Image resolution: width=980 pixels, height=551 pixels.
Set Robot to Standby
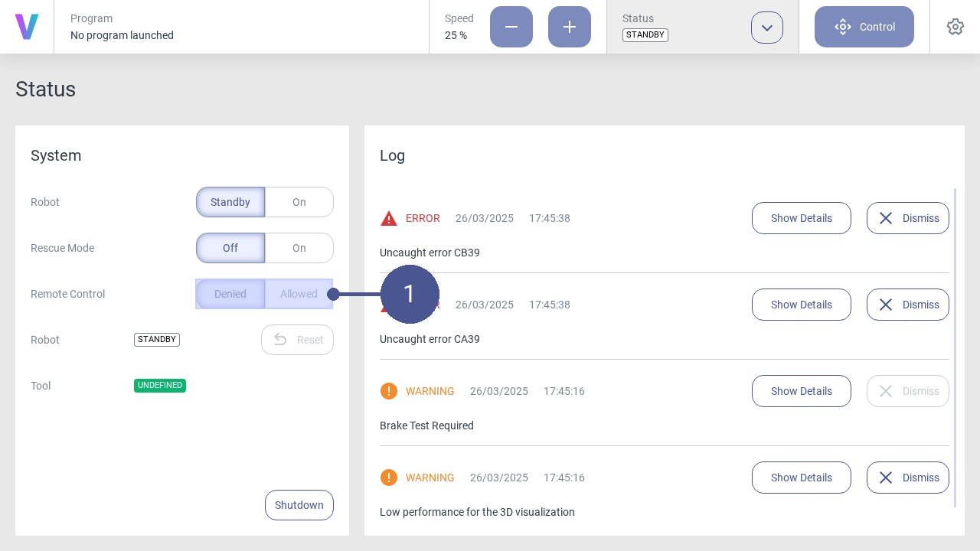[x=230, y=202]
